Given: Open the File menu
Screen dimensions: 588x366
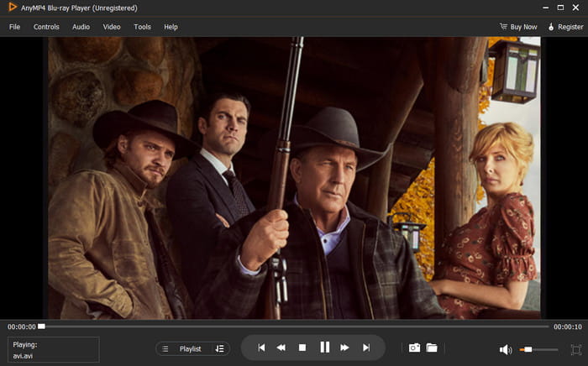Looking at the screenshot, I should coord(14,27).
